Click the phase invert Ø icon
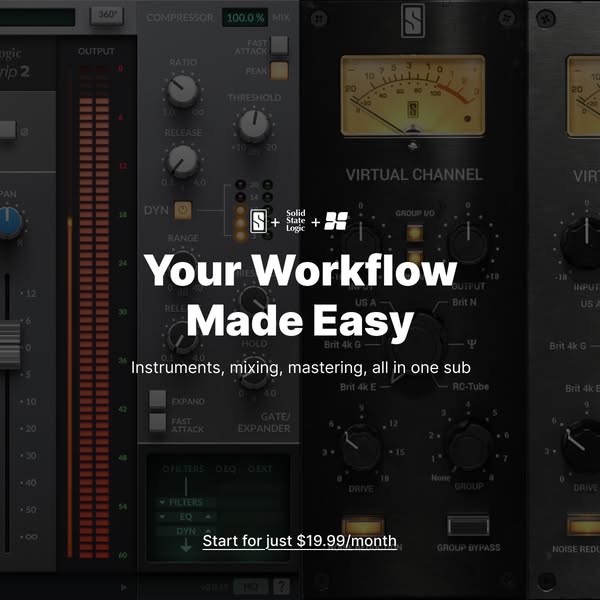 pyautogui.click(x=24, y=132)
